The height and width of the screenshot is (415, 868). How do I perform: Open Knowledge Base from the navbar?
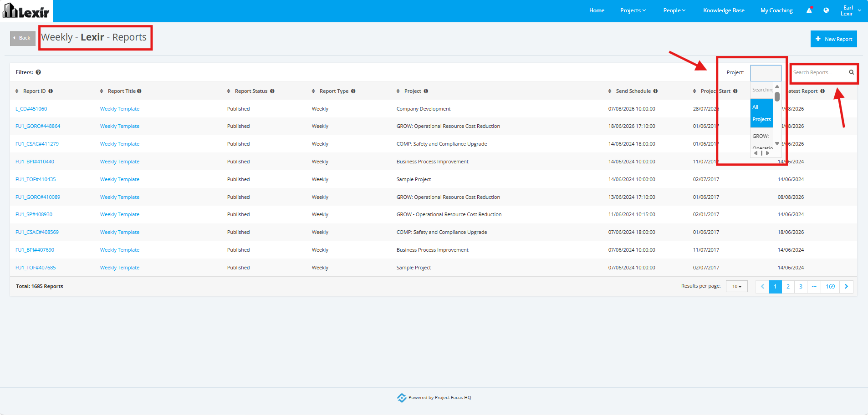[724, 10]
